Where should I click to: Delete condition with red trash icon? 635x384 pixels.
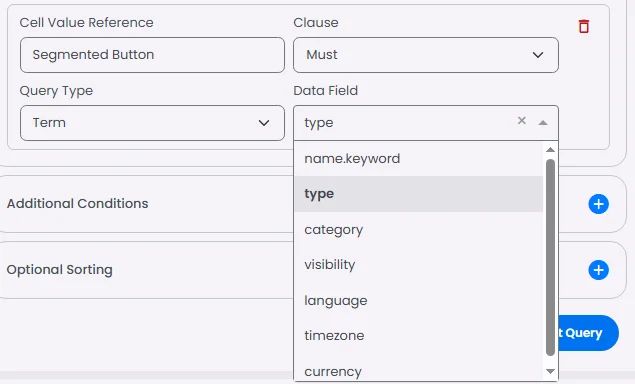[x=584, y=26]
